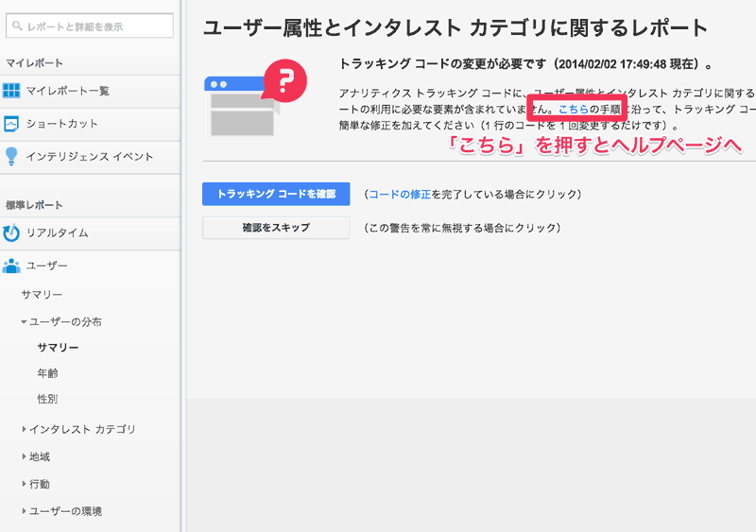This screenshot has height=532, width=756.
Task: Open the top-level ユーザー サマリー report
Action: point(42,295)
